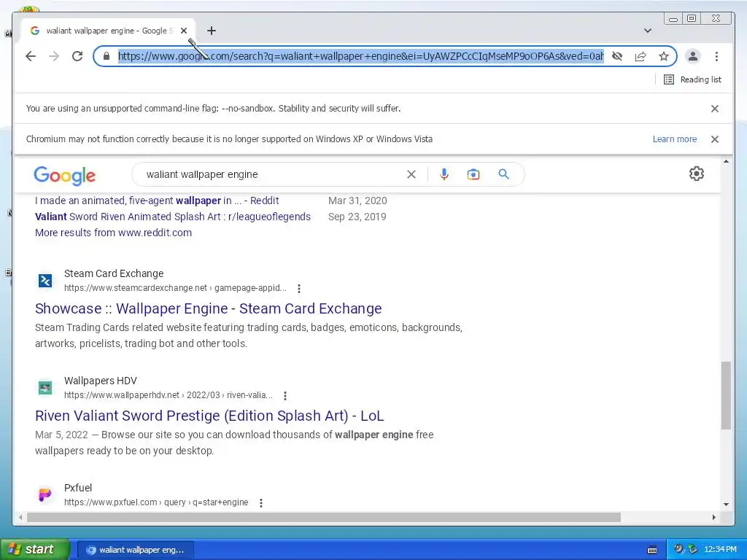The height and width of the screenshot is (560, 747).
Task: Go back to the previous page
Action: tap(31, 56)
